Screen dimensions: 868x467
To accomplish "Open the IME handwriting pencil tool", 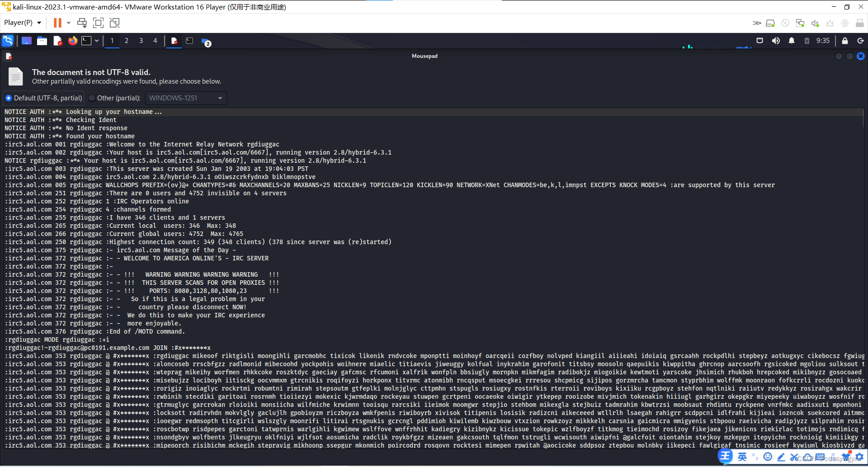I will (x=781, y=457).
